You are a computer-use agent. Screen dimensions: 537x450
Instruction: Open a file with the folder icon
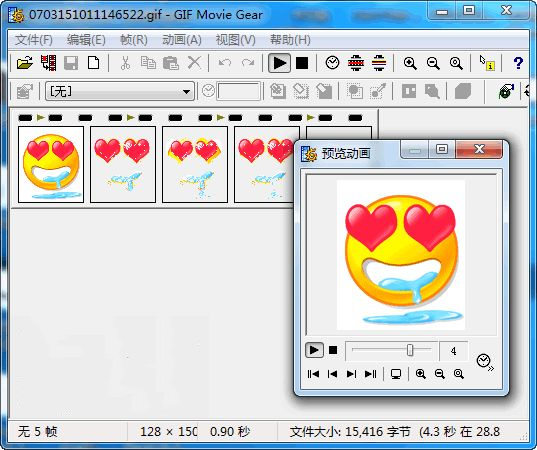click(x=25, y=63)
